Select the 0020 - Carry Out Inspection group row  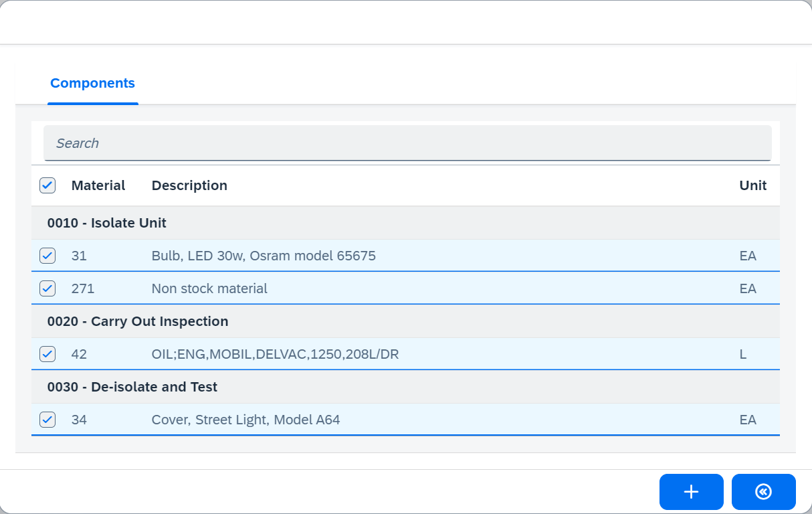pyautogui.click(x=405, y=321)
